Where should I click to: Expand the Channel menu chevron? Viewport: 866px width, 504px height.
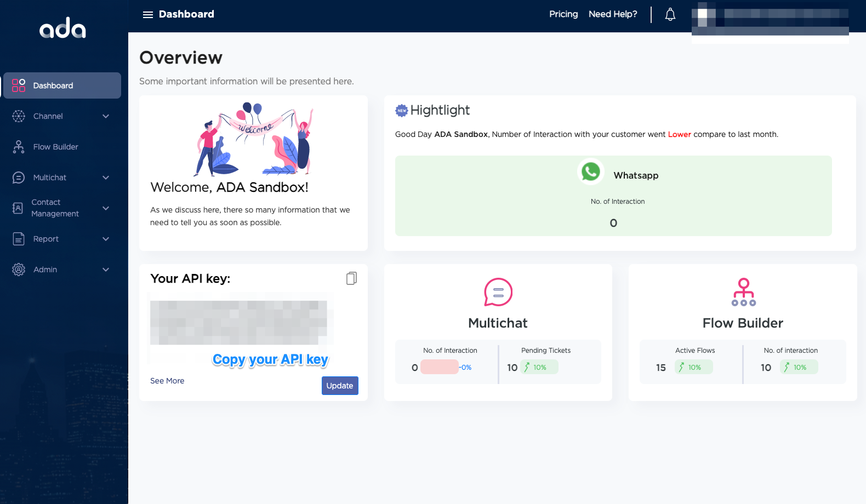pyautogui.click(x=106, y=116)
